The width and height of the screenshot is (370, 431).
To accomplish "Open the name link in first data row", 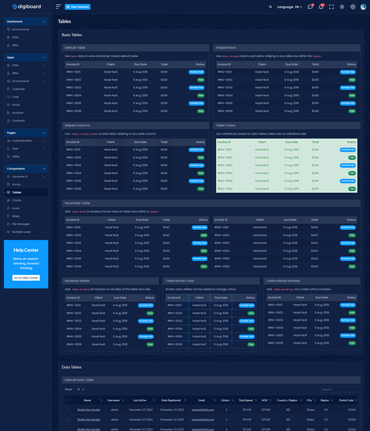I will point(88,410).
